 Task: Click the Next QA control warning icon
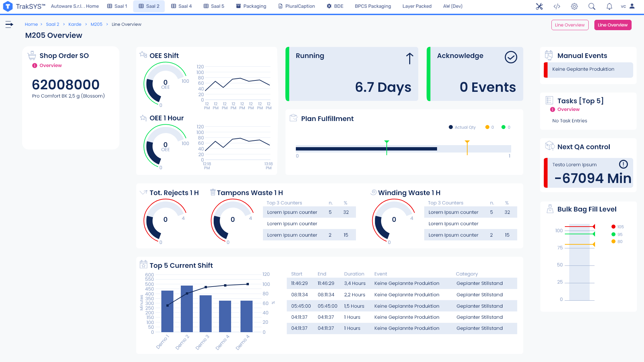[x=623, y=164]
